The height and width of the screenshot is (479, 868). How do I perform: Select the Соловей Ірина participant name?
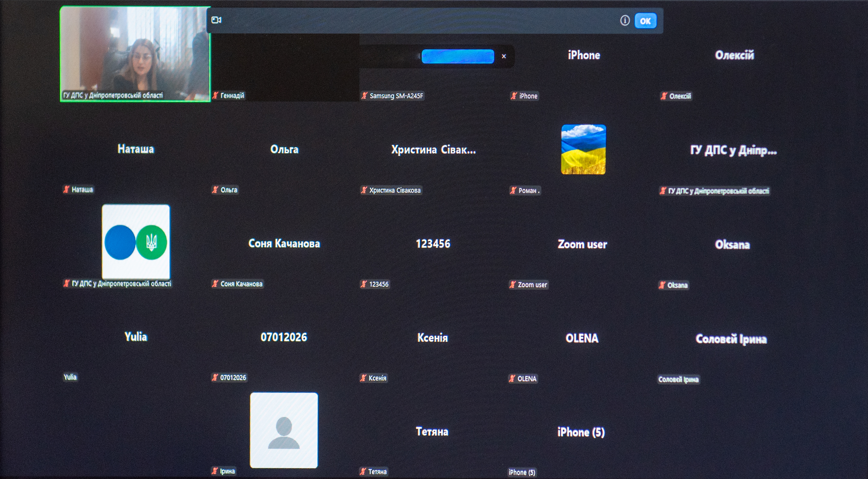(731, 339)
